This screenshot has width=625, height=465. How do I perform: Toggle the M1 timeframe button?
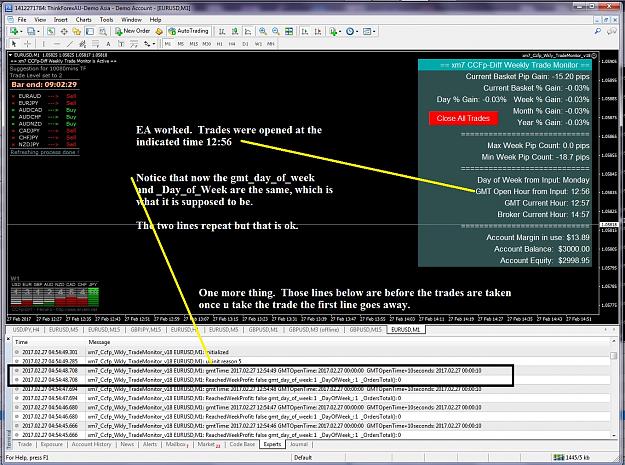click(168, 44)
